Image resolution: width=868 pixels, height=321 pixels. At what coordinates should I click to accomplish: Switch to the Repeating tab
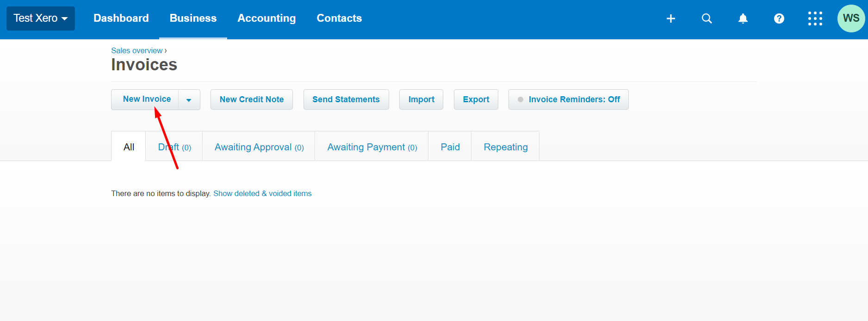tap(506, 147)
